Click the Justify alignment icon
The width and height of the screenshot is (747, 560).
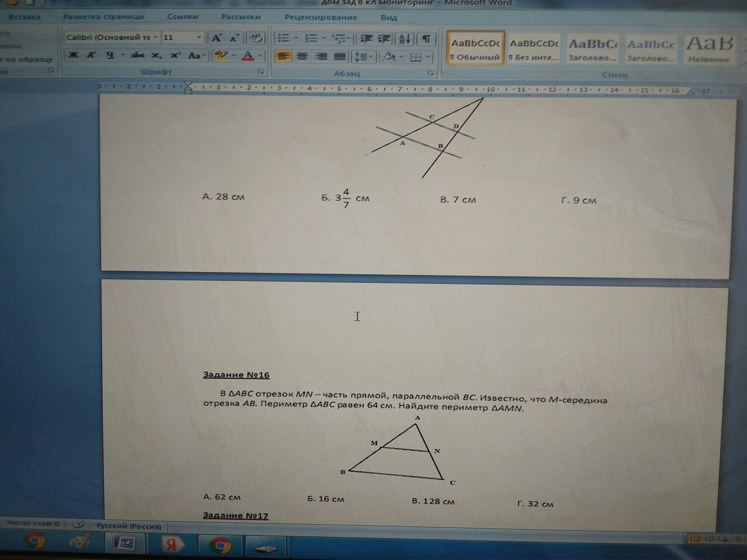[x=339, y=56]
